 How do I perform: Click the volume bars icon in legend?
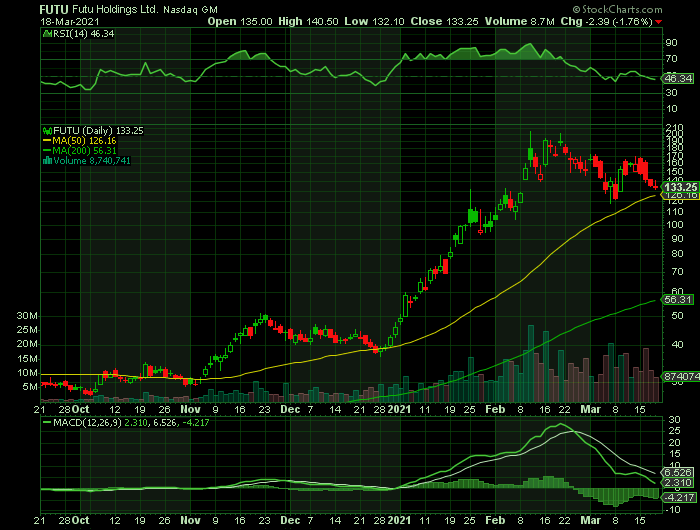(x=47, y=161)
